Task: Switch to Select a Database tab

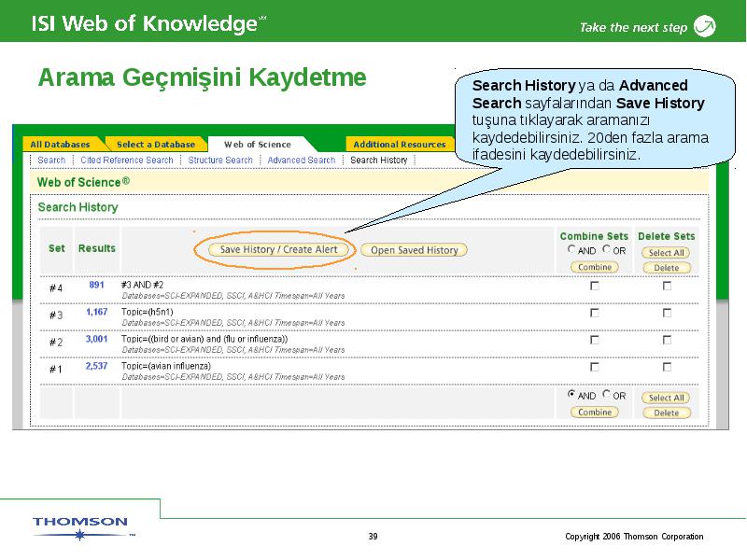Action: pyautogui.click(x=156, y=145)
